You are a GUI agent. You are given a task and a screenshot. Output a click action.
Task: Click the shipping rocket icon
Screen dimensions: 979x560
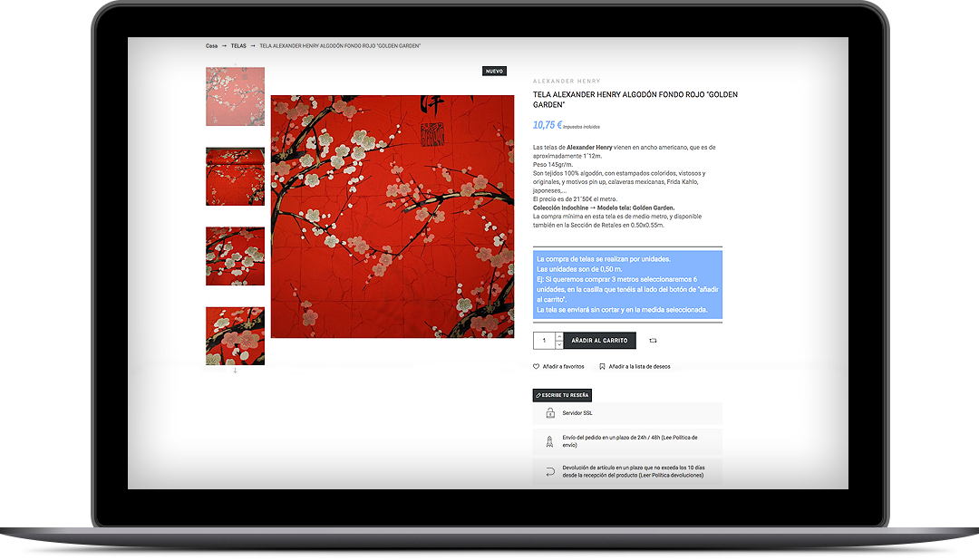550,442
